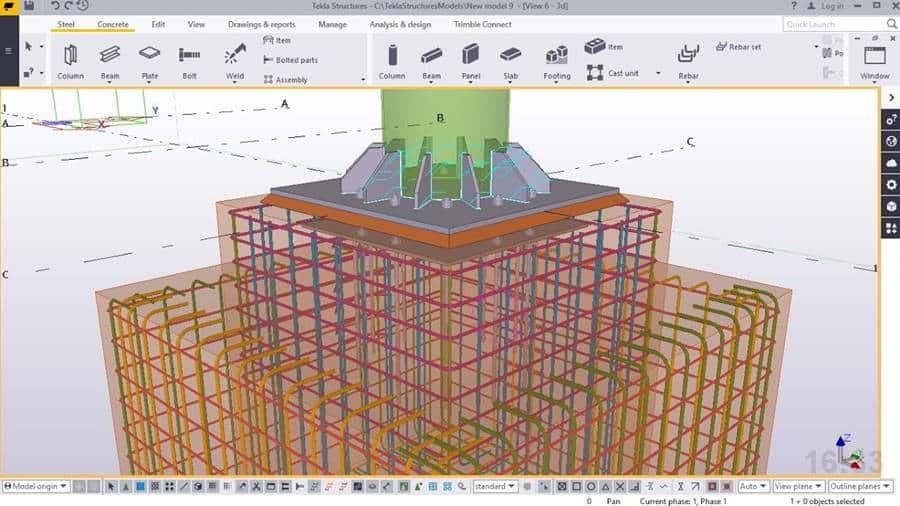
Task: Expand the View plane dropdown
Action: 798,486
